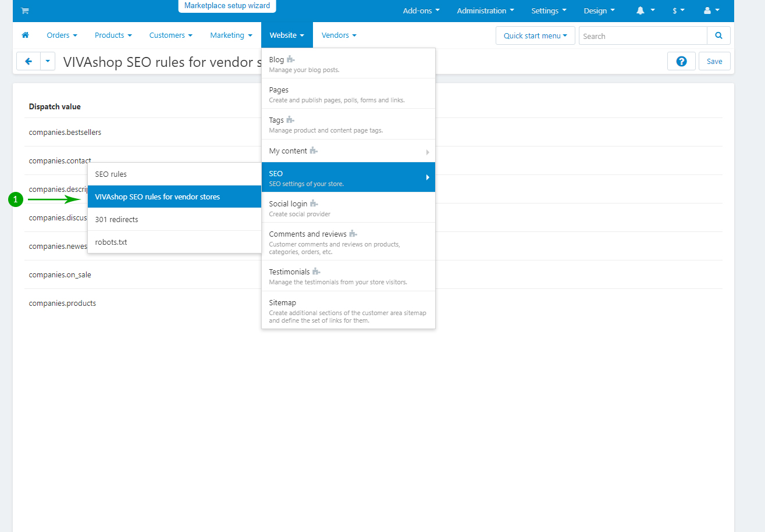Click the search magnifier button
Viewport: 765px width, 532px height.
tap(718, 35)
